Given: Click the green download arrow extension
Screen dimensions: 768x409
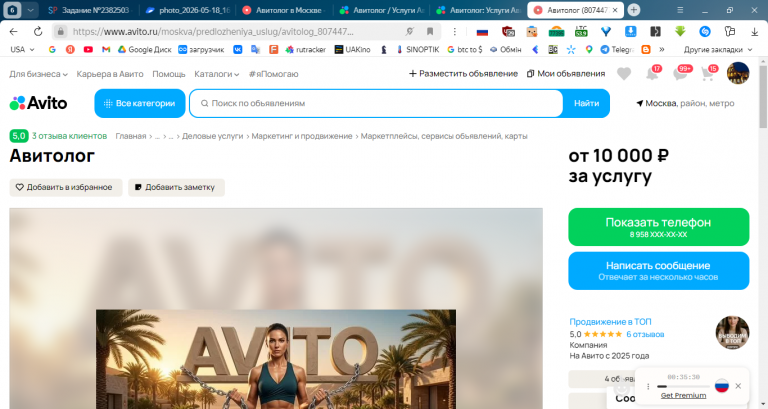Looking at the screenshot, I should (680, 32).
